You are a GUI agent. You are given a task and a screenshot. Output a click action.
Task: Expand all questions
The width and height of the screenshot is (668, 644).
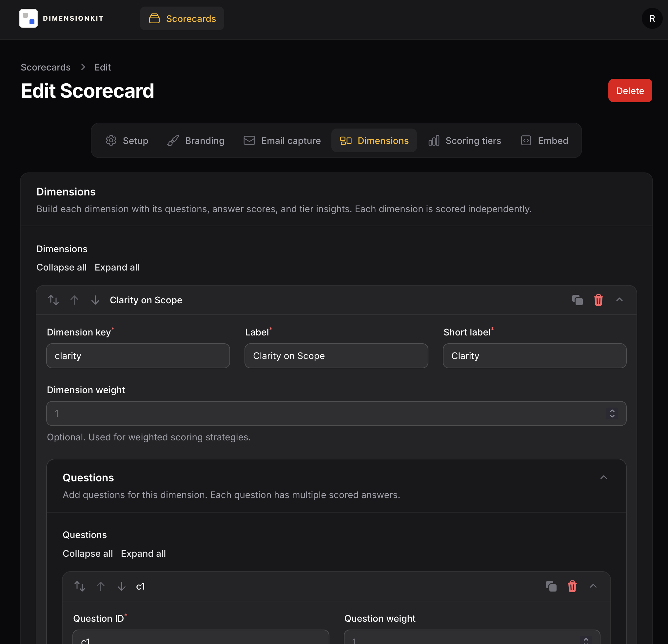point(144,553)
